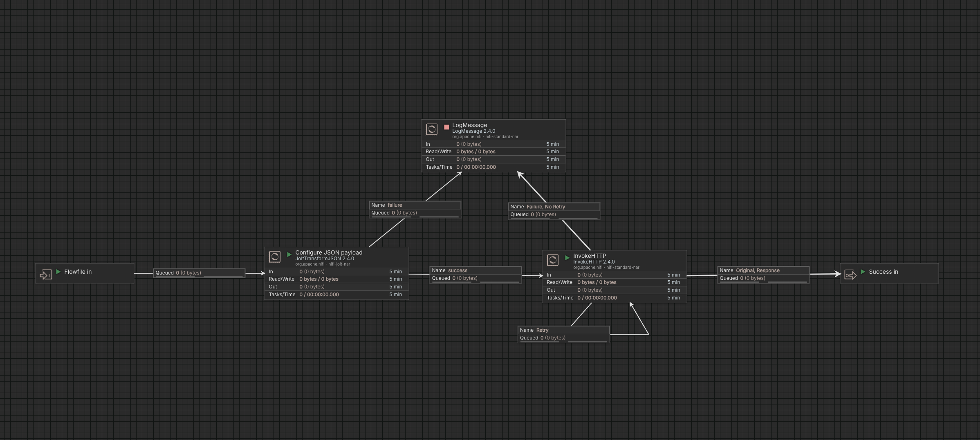
Task: Click the Configure JSON payload processor title
Action: [328, 252]
